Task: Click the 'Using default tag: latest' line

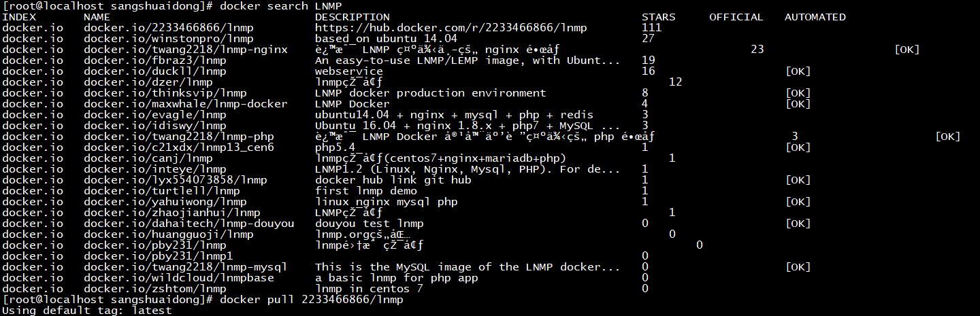Action: [x=86, y=311]
